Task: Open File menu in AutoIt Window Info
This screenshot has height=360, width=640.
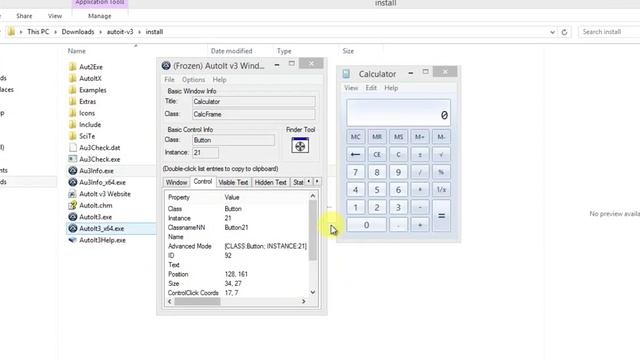Action: tap(169, 80)
